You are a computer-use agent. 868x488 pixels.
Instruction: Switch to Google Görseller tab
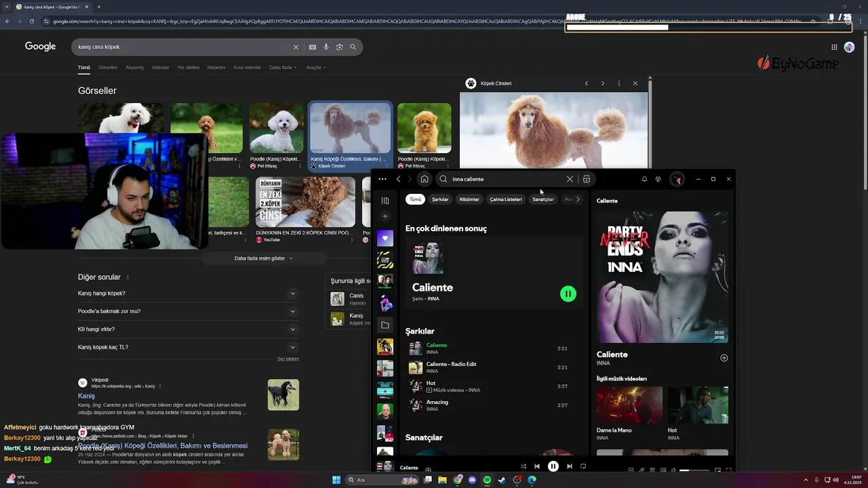[x=107, y=67]
